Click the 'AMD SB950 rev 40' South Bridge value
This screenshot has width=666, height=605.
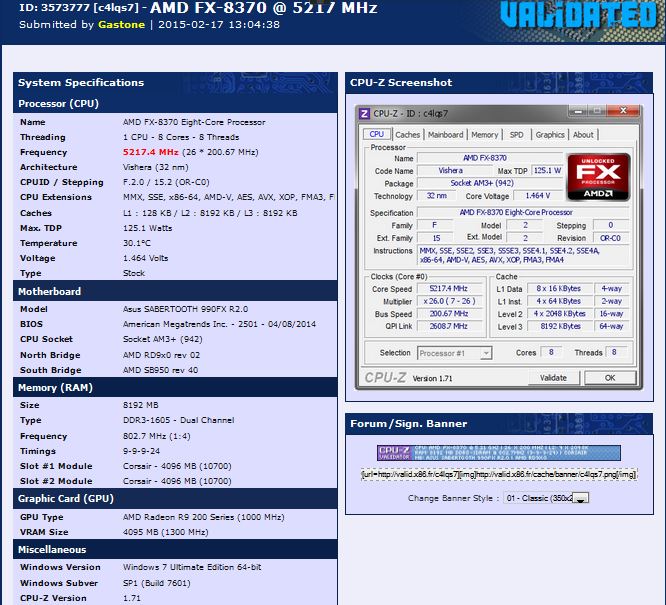point(161,370)
